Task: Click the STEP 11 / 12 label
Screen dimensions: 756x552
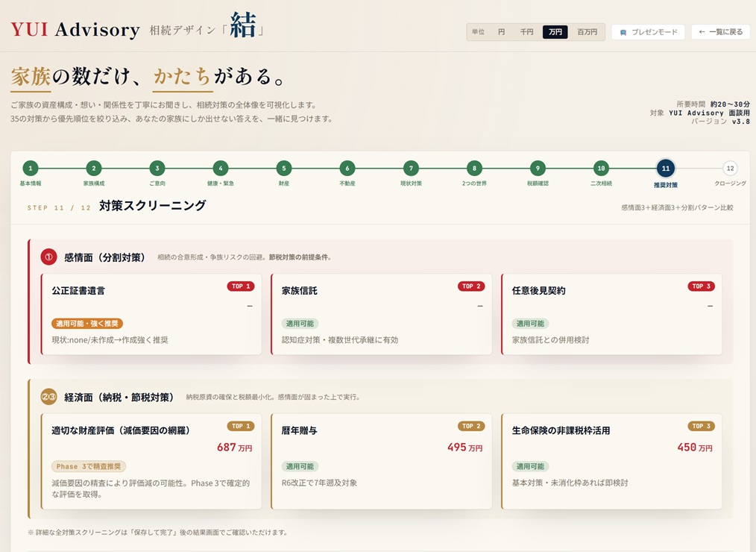Action: tap(59, 208)
